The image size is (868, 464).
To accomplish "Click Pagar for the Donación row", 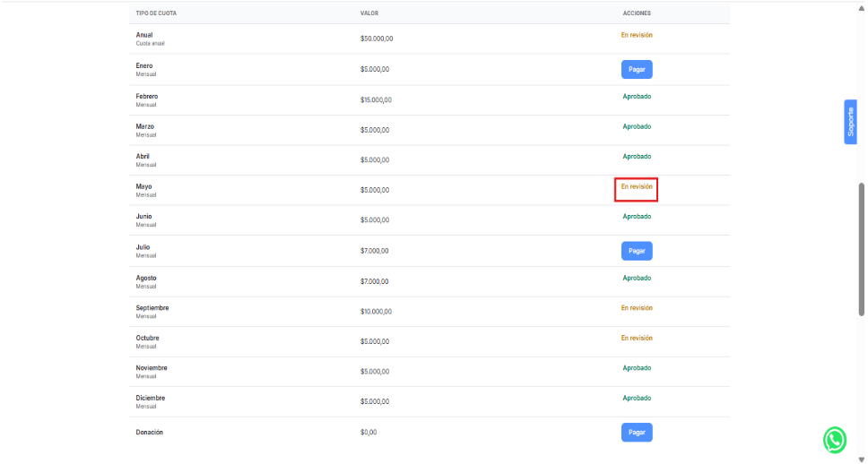I will point(637,433).
